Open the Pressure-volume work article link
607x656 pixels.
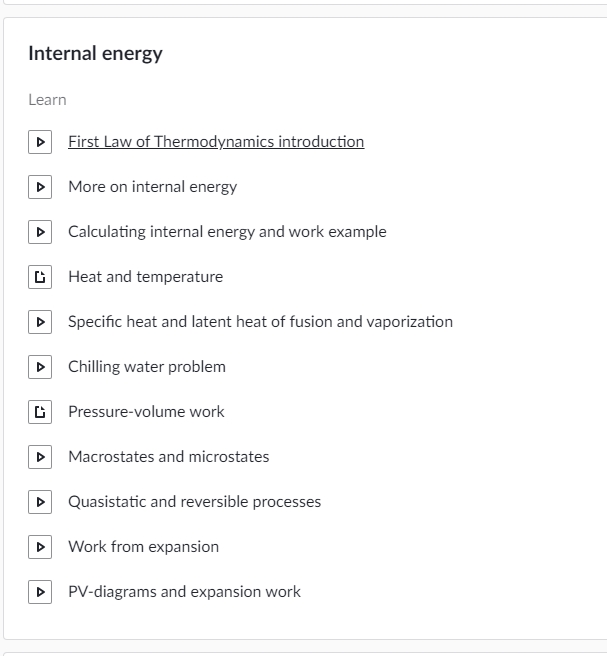[146, 412]
